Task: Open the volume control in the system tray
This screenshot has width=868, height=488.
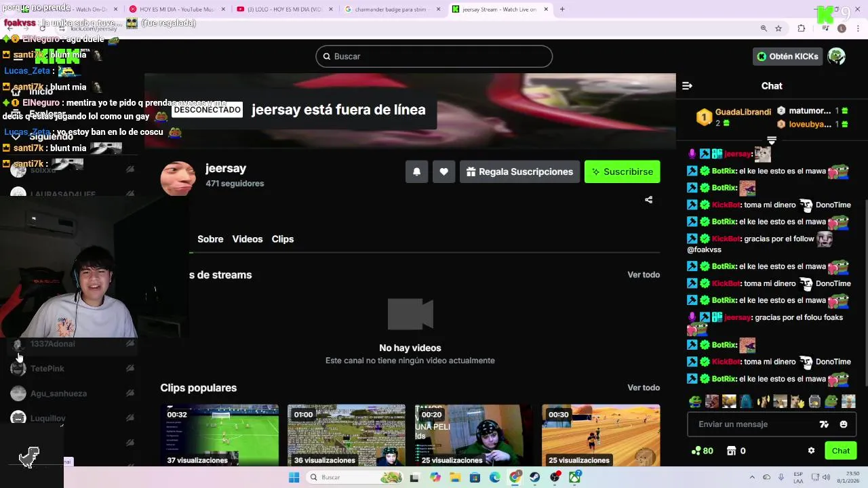Action: [x=826, y=477]
